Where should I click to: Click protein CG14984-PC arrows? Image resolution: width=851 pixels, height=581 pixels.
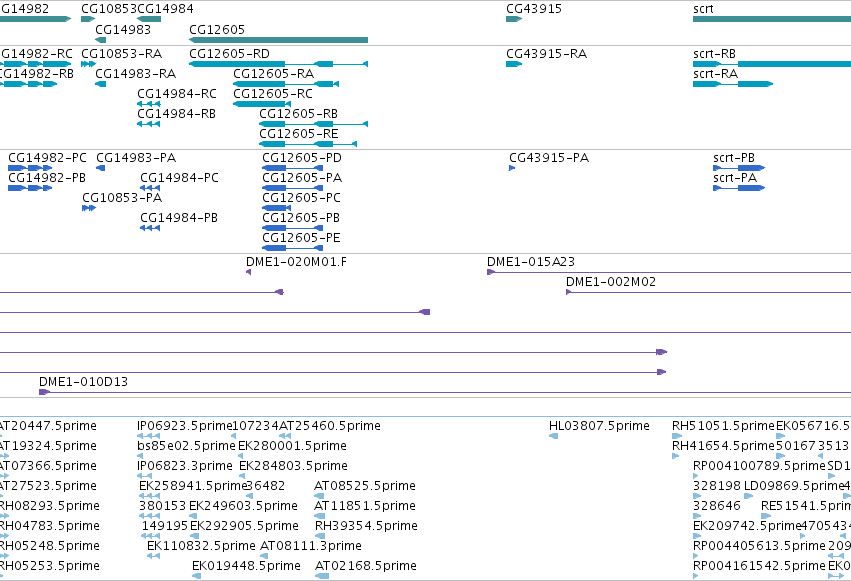coord(150,188)
